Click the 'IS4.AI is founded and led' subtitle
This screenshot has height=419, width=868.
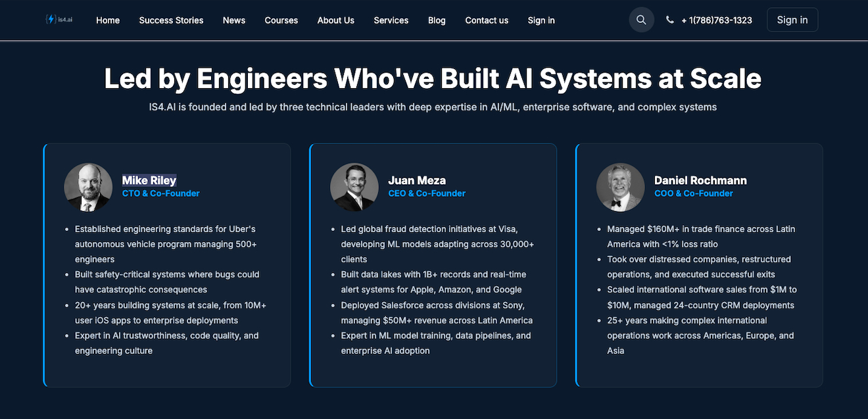[433, 107]
